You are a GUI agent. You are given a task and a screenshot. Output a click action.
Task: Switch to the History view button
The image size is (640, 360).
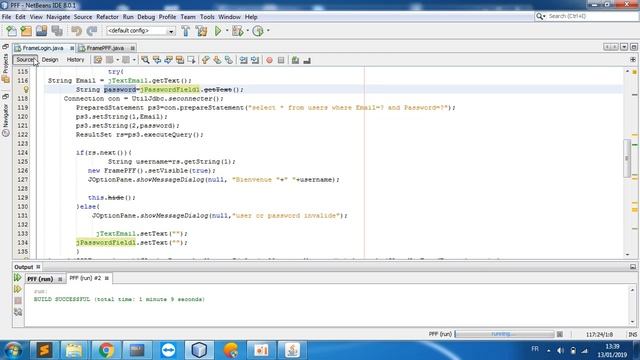coord(75,60)
